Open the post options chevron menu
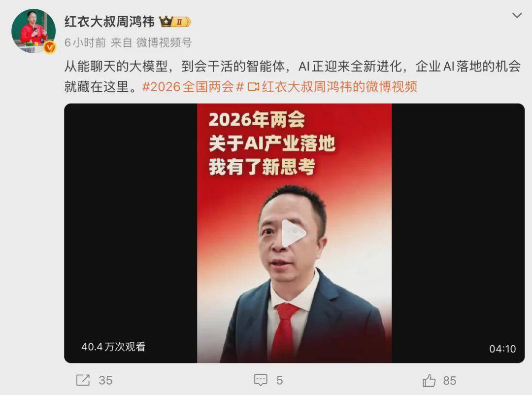Viewport: 532px width, 395px height. [x=517, y=16]
